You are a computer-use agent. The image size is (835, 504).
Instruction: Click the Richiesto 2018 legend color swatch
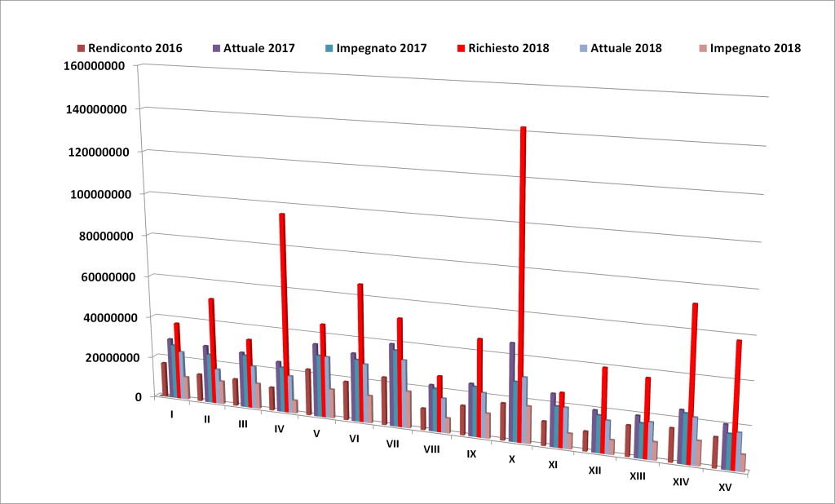pos(462,48)
